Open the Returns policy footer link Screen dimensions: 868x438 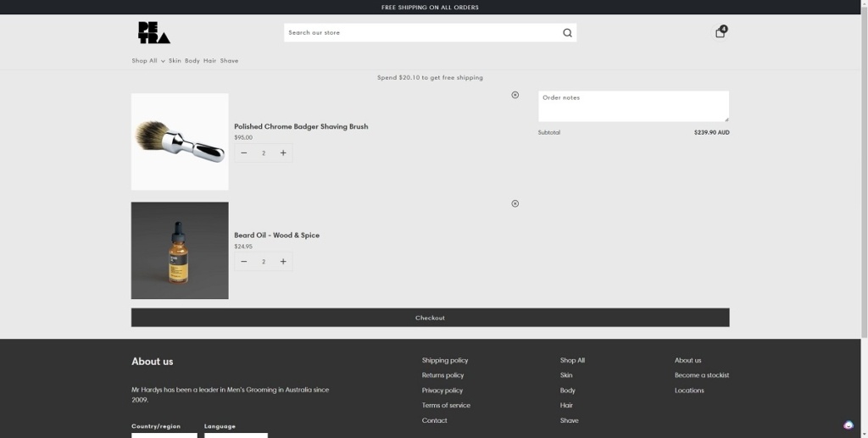(x=442, y=375)
